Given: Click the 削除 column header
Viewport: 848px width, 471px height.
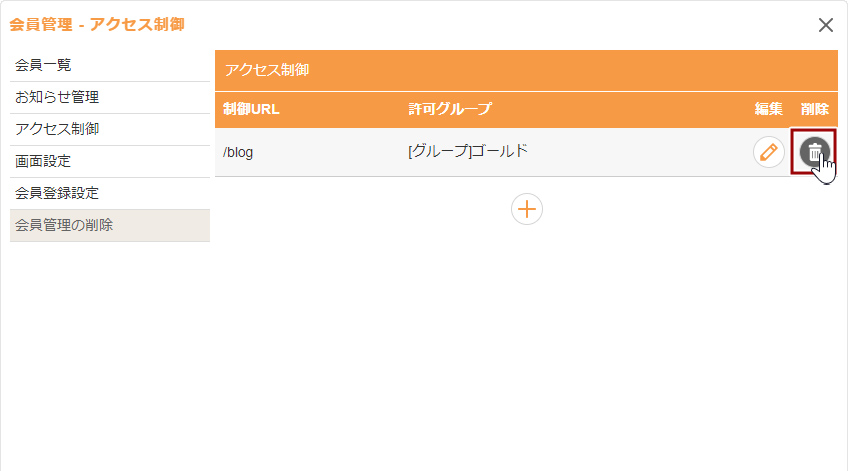Looking at the screenshot, I should coord(814,109).
